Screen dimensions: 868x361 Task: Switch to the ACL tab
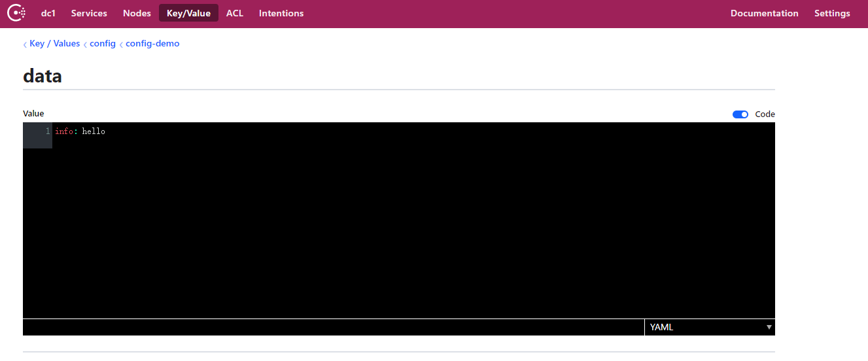(x=235, y=13)
